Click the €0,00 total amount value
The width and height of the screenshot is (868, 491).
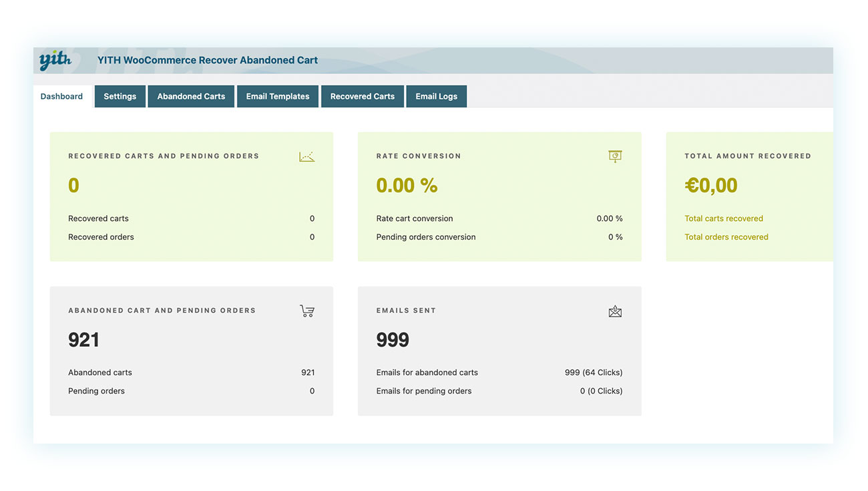click(x=711, y=185)
